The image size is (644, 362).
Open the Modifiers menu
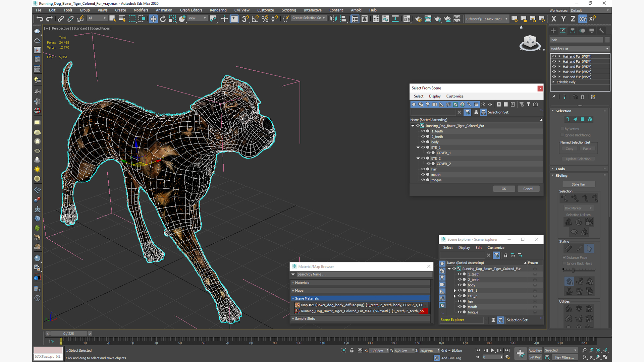pyautogui.click(x=141, y=10)
